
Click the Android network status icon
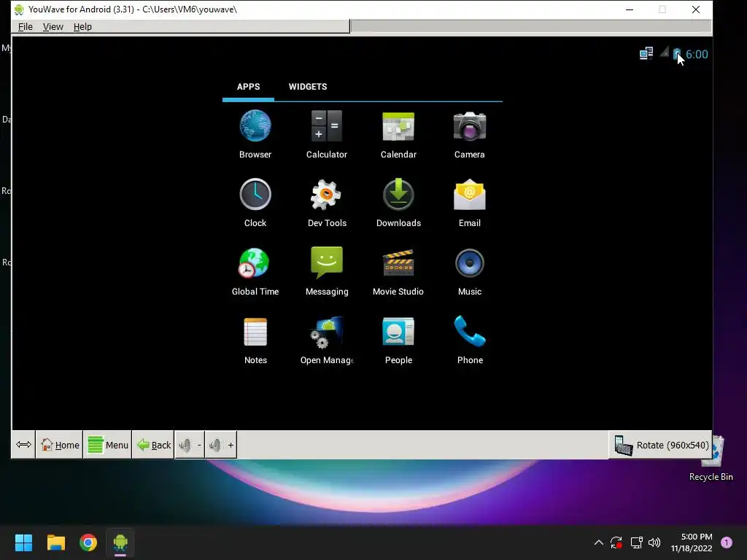point(646,53)
